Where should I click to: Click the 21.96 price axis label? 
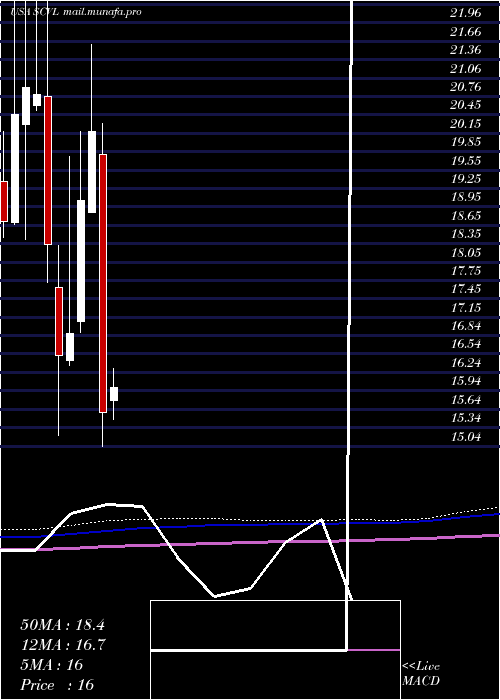pos(466,13)
